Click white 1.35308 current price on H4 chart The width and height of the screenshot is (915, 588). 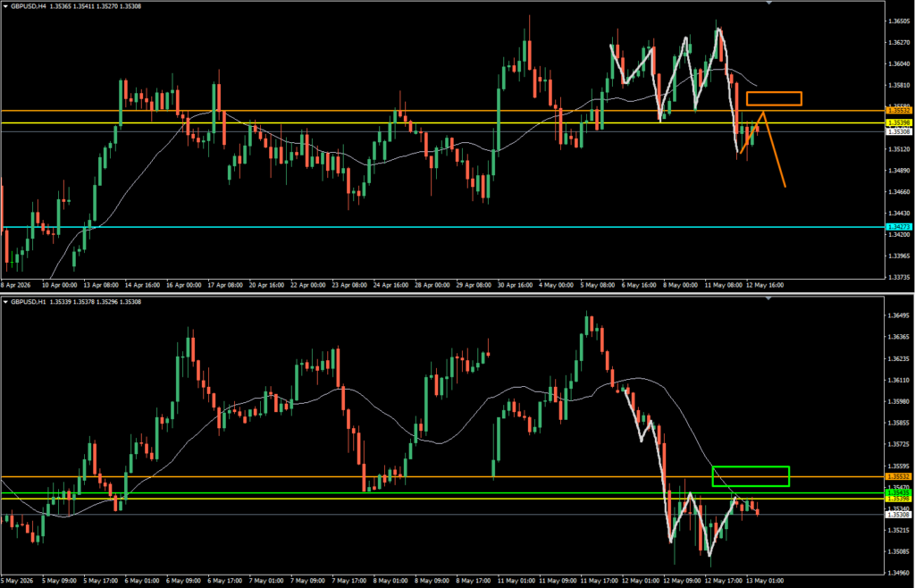[899, 132]
